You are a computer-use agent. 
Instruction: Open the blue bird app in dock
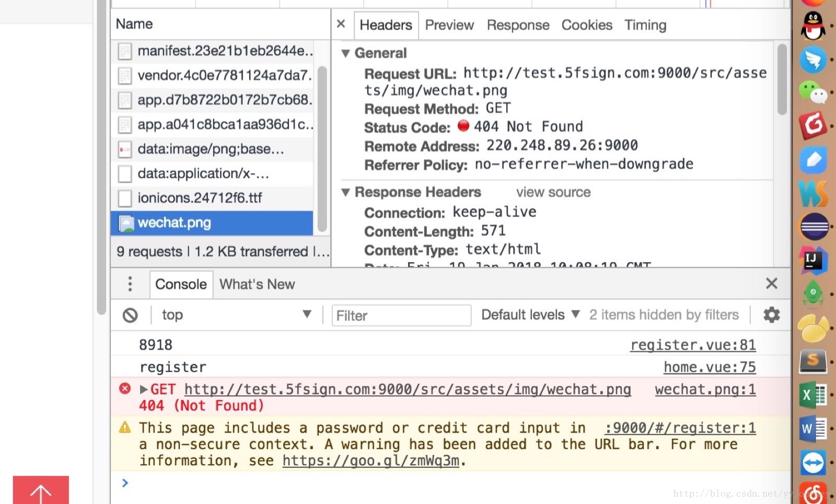coord(813,60)
